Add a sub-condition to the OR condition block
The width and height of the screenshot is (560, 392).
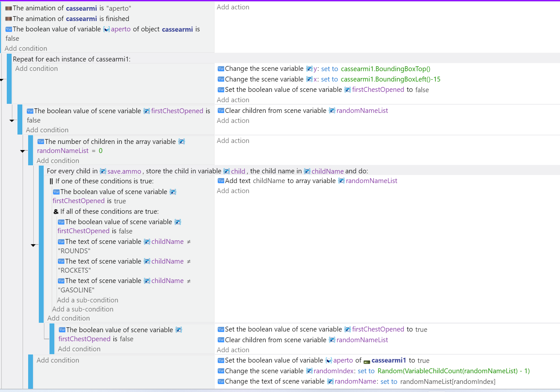click(83, 309)
